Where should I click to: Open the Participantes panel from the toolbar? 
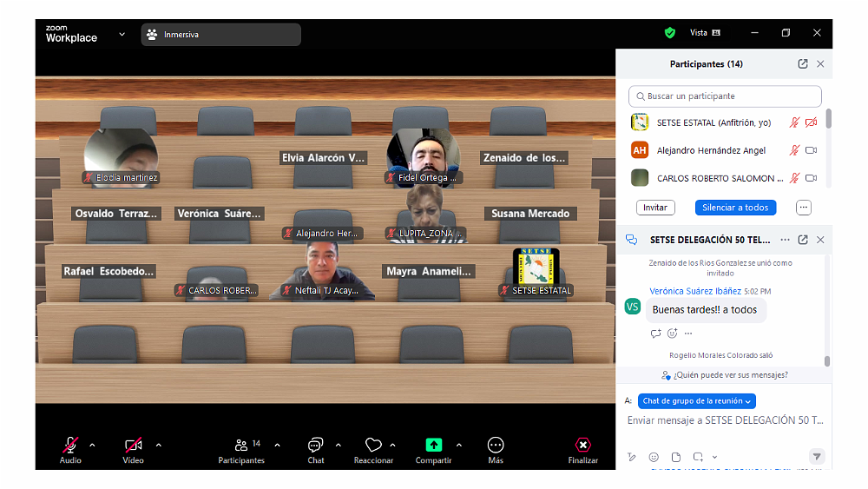pos(241,446)
